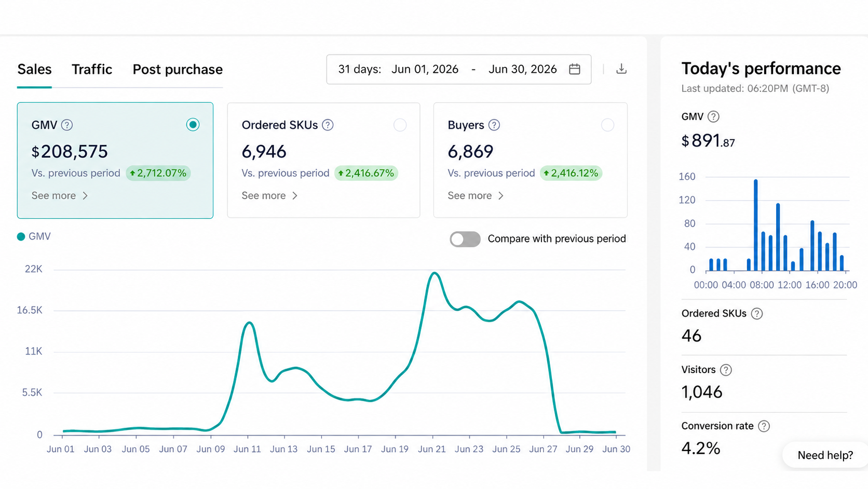Viewport: 868px width, 489px height.
Task: Click the download report icon
Action: pos(621,69)
